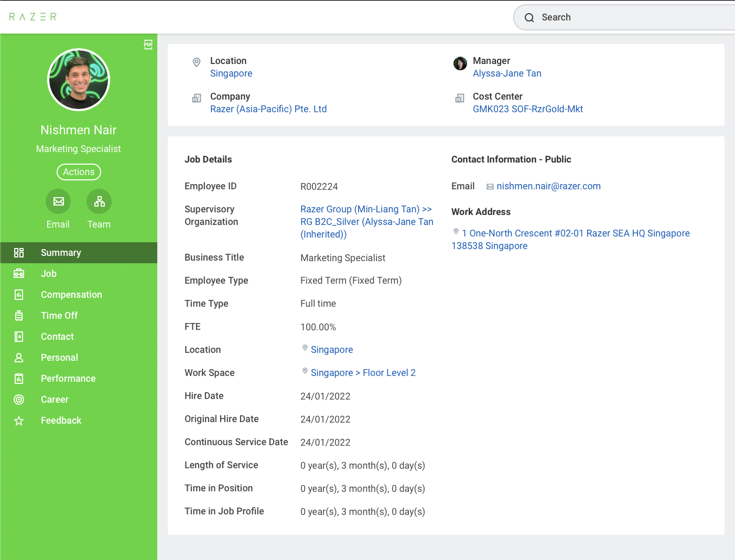Open the Contact tab
The image size is (735, 560).
point(79,337)
